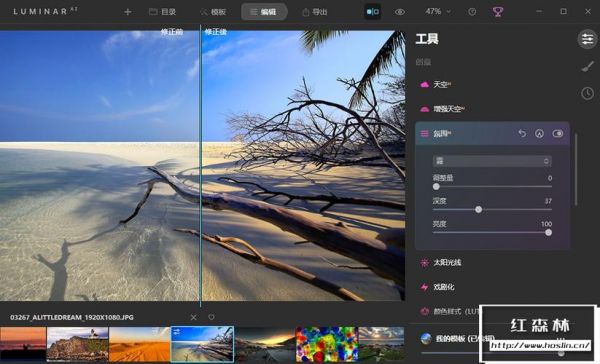Select the colorful glass balls thumbnail

click(x=327, y=344)
